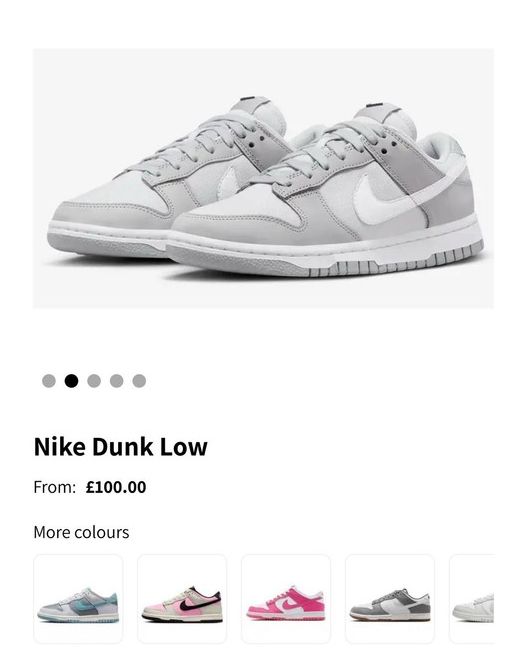Select the hot pink Dunk colourway

286,599
